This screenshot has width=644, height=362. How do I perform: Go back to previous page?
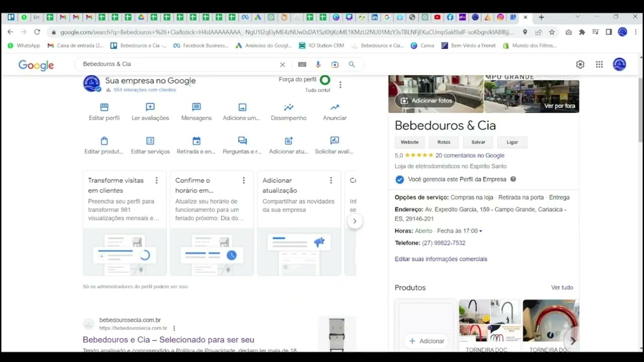11,32
